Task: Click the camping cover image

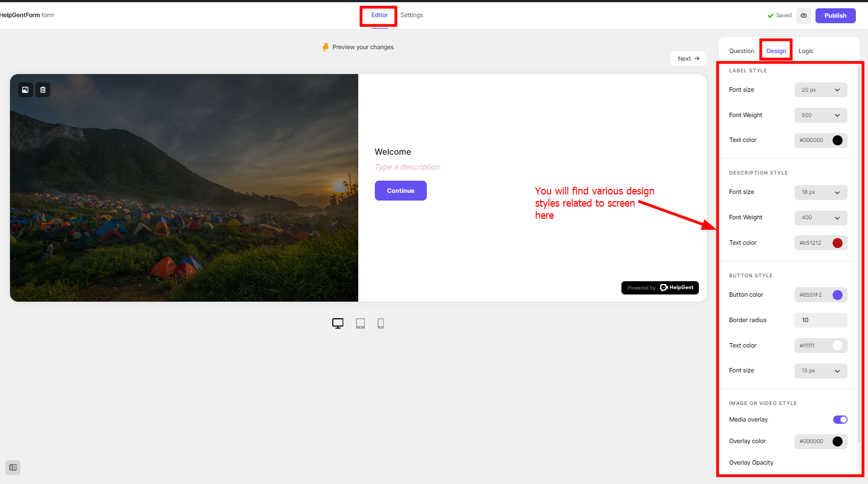Action: [184, 188]
